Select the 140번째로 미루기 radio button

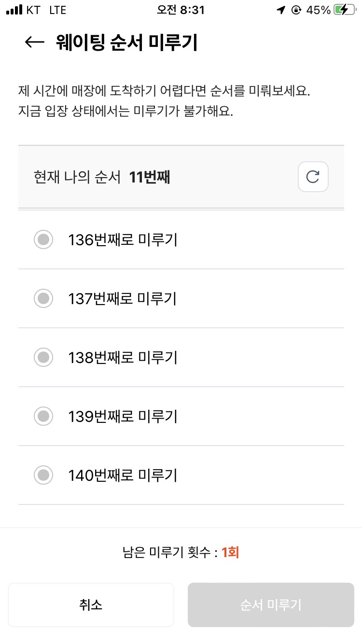tap(43, 475)
